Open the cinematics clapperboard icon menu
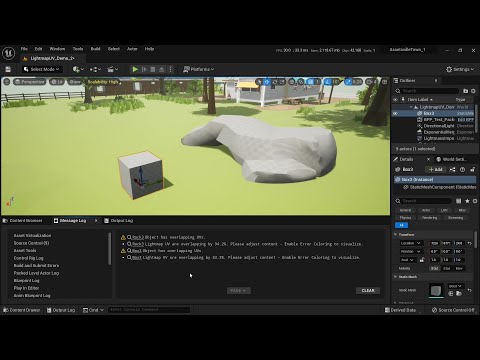The width and height of the screenshot is (480, 360). click(112, 69)
